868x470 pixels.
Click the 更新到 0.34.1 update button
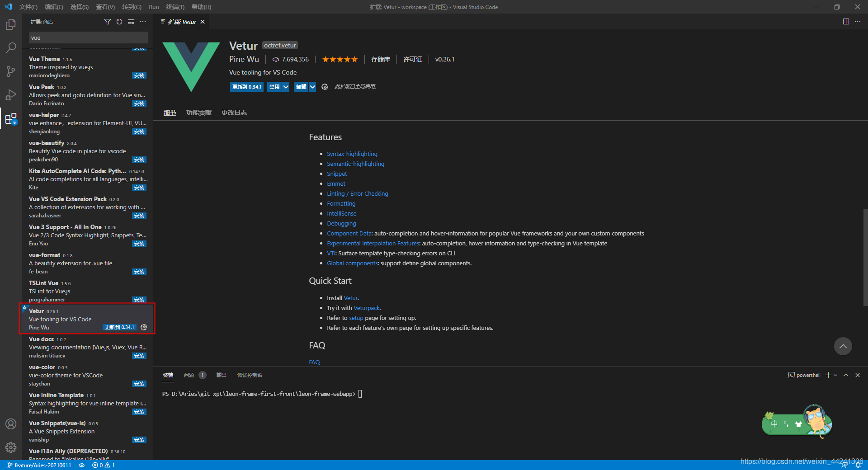(247, 86)
